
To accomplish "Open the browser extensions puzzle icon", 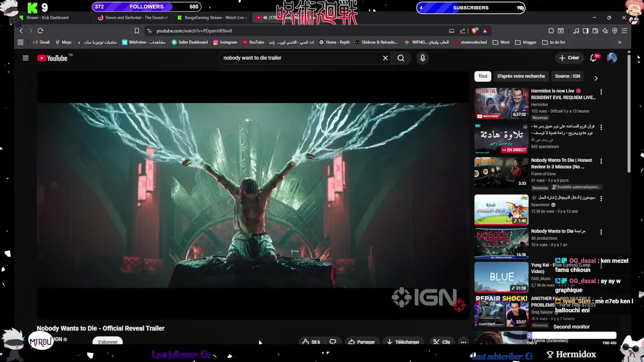I will tap(551, 31).
